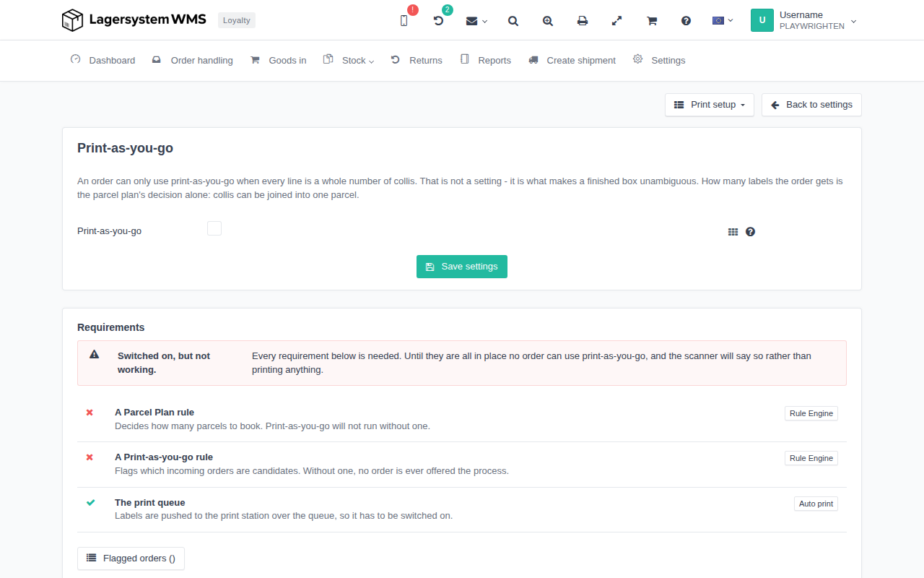Open Create shipment menu item

pos(572,60)
